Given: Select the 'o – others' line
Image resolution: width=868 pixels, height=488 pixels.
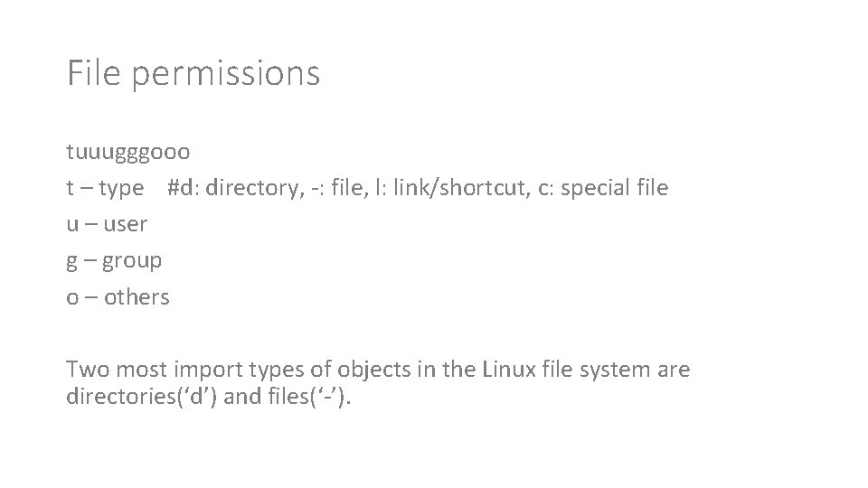Looking at the screenshot, I should pos(118,297).
